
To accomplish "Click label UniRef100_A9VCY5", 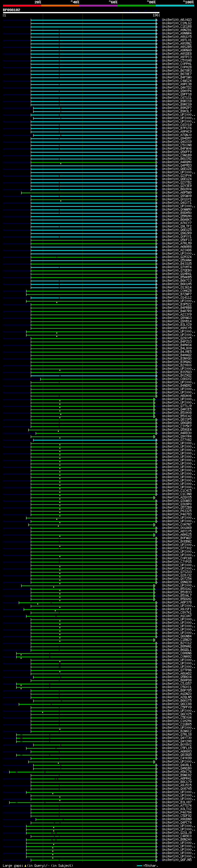I will tap(176, 328).
